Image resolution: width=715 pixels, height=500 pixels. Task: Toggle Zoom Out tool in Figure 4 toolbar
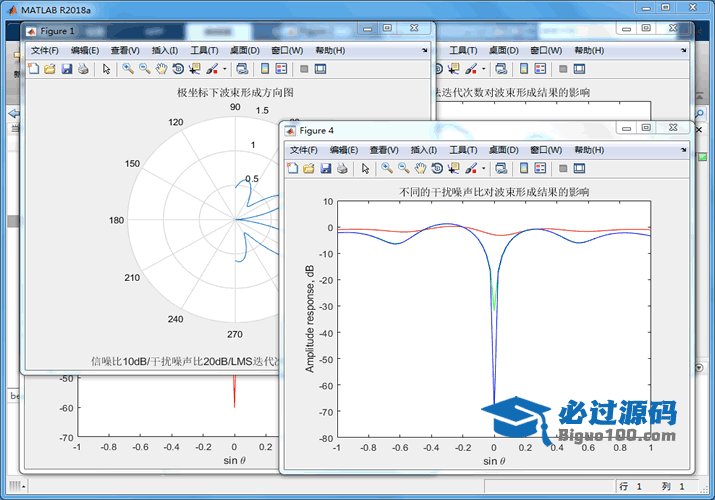coord(404,168)
